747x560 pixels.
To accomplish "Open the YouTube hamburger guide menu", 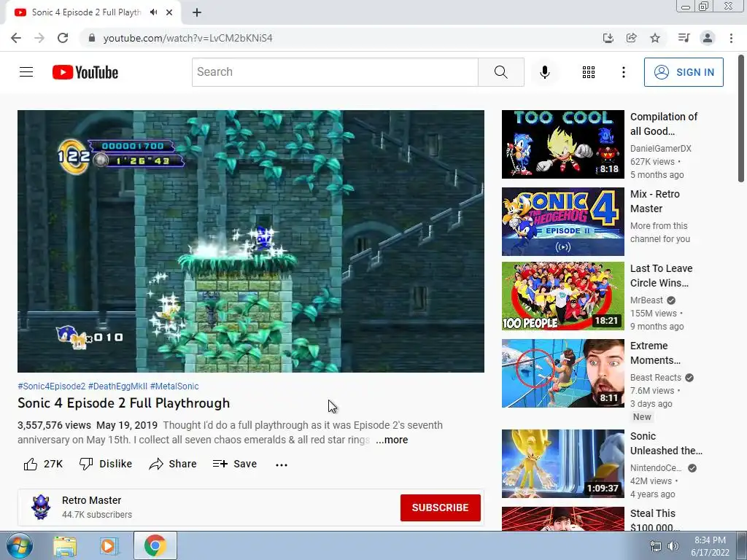I will pos(26,72).
